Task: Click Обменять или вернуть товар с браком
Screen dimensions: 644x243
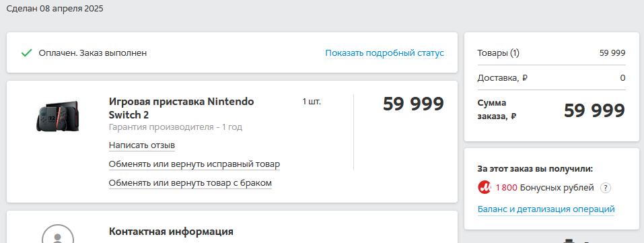Action: tap(190, 182)
